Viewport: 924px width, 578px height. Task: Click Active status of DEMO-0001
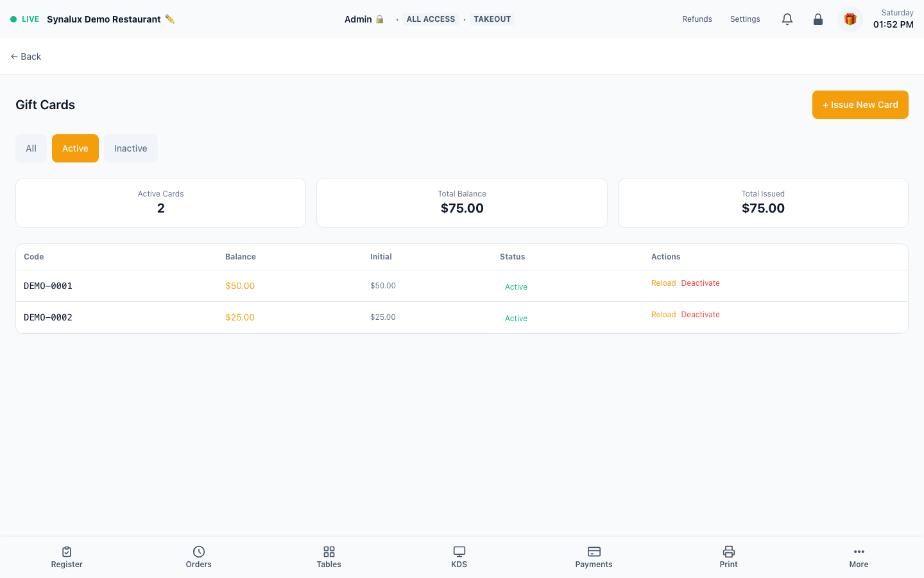[x=516, y=287]
